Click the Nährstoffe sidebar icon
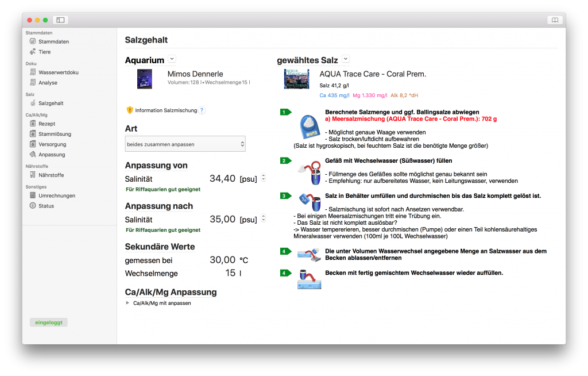The height and width of the screenshot is (376, 588). [33, 175]
